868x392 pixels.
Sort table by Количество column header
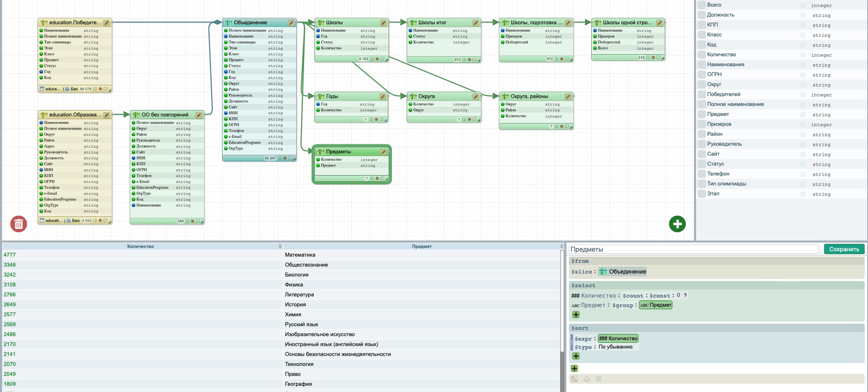click(x=140, y=246)
